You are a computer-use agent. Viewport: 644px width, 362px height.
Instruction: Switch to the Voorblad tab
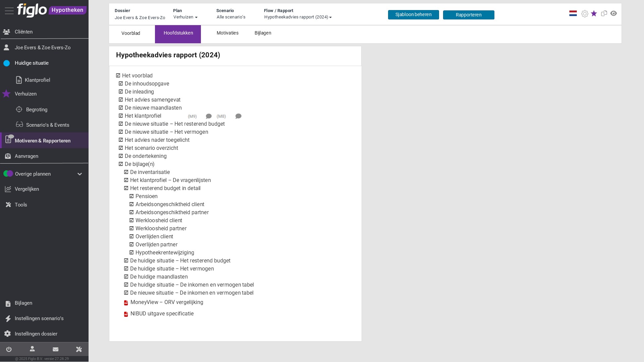pos(131,34)
